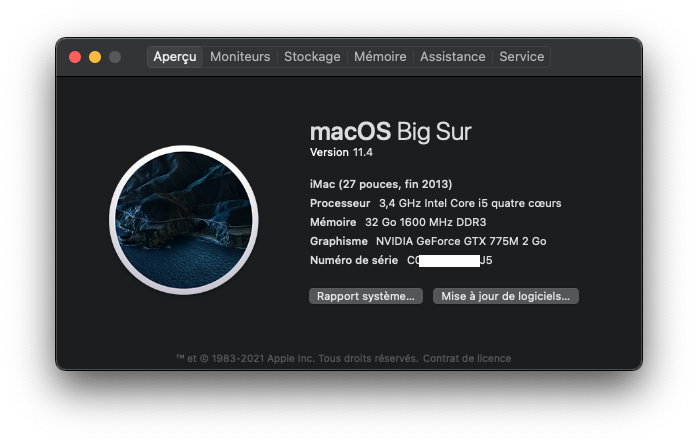
Task: Go to the Assistance tab
Action: click(453, 57)
